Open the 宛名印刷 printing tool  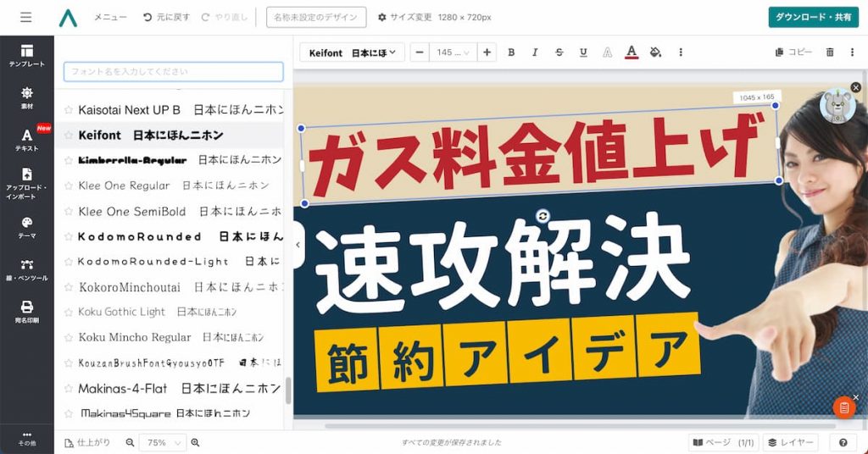[27, 311]
